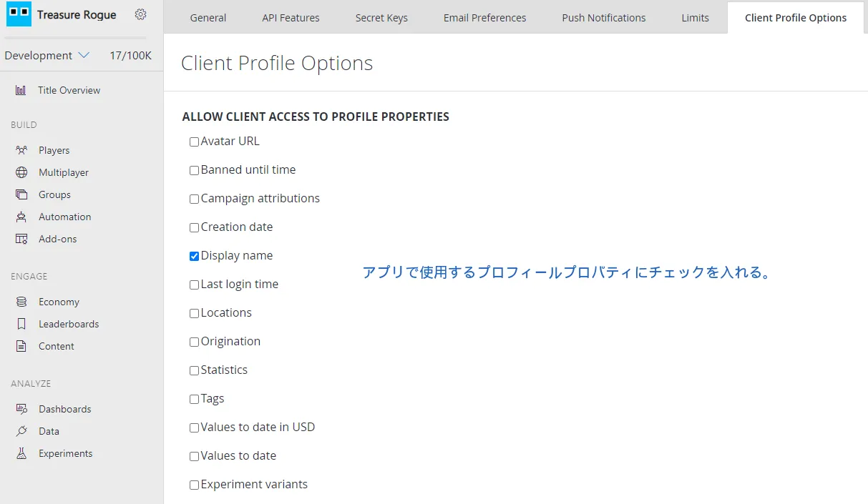Uncheck the Display name checkbox
Image resolution: width=868 pixels, height=504 pixels.
coord(194,256)
